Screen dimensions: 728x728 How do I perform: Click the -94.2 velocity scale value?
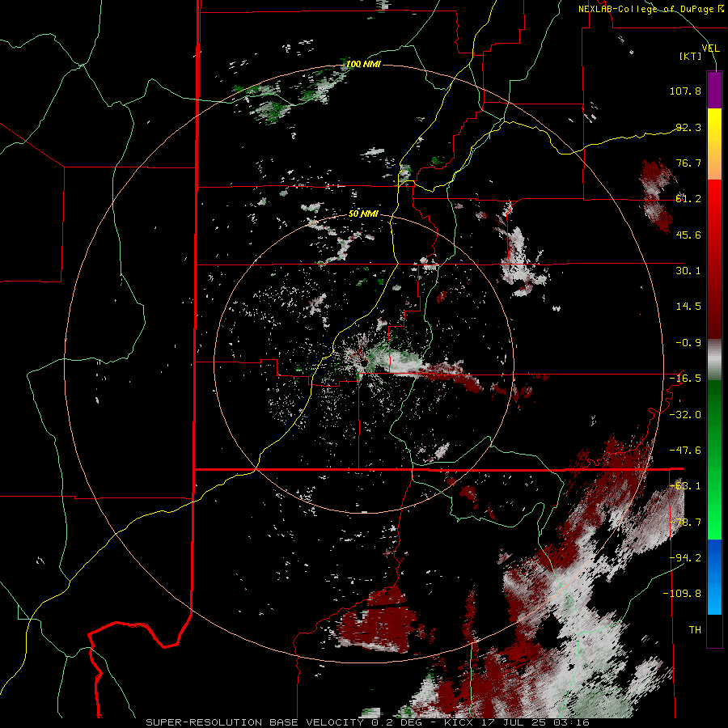(685, 558)
